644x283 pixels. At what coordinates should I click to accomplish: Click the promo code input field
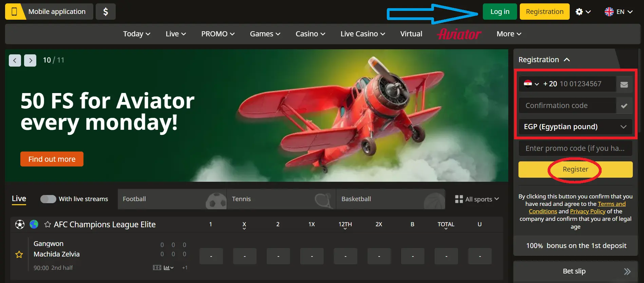575,148
